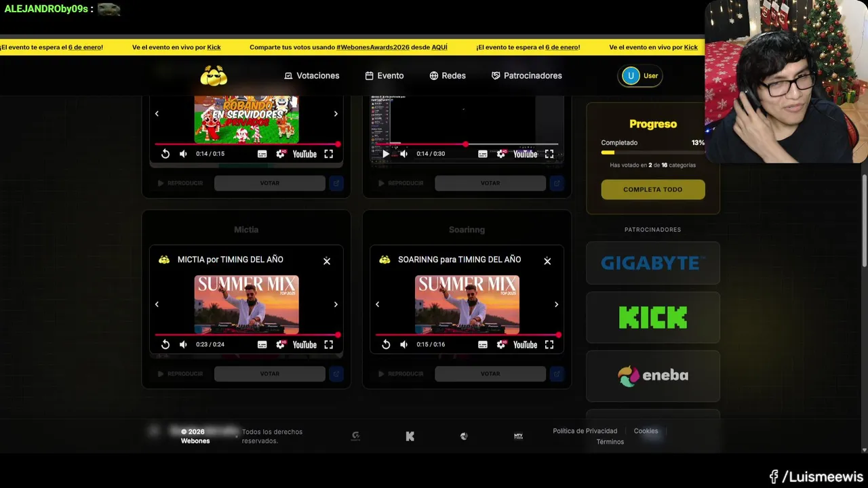Replay the 0:14 / 0:15 video
Image resolution: width=868 pixels, height=488 pixels.
click(165, 154)
